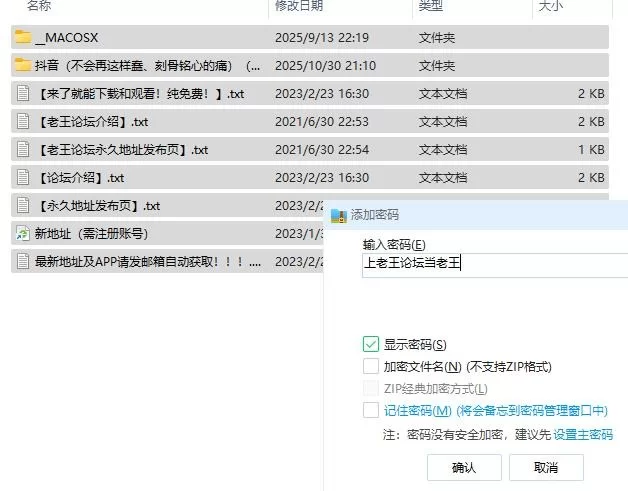This screenshot has height=491, width=628.
Task: Sort by the 大小 column header
Action: [x=551, y=6]
